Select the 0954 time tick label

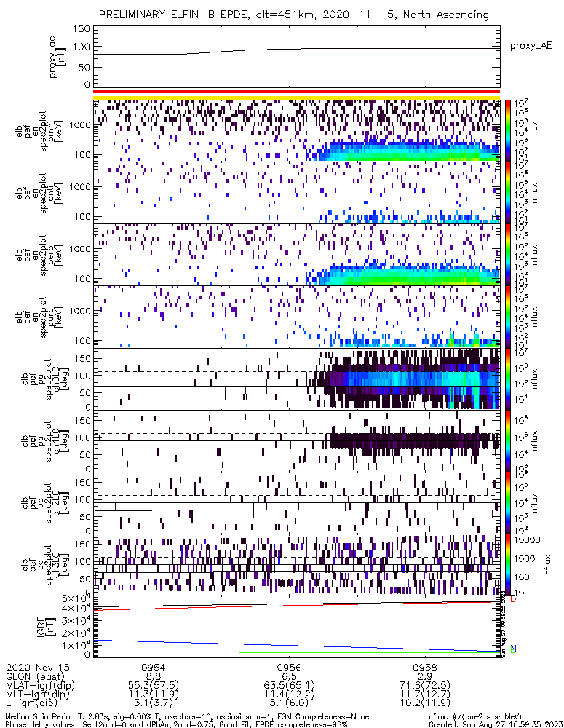coord(153,668)
